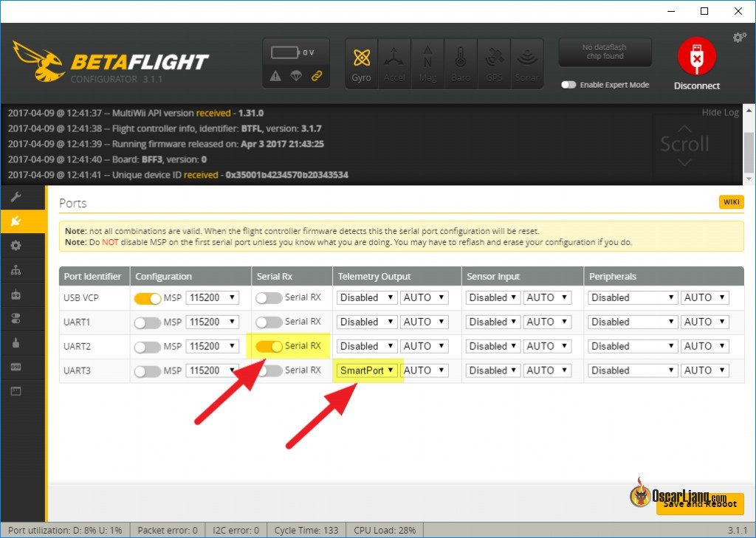Open UART2 MSP baud rate dropdown
756x538 pixels.
click(212, 346)
